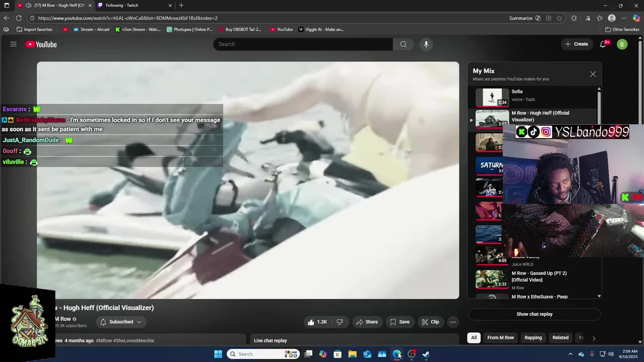644x362 pixels.
Task: Click the Share button
Action: [x=367, y=322]
